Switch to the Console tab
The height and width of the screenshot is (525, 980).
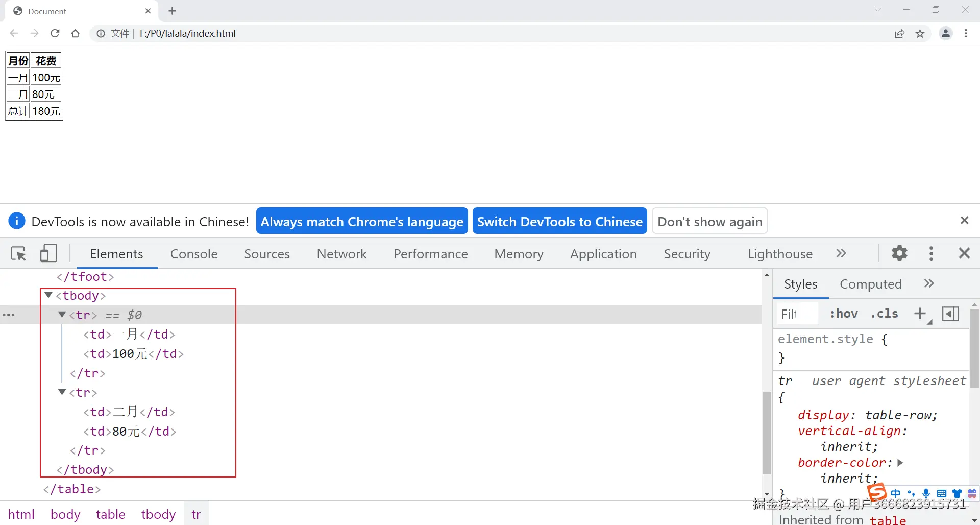click(x=194, y=254)
